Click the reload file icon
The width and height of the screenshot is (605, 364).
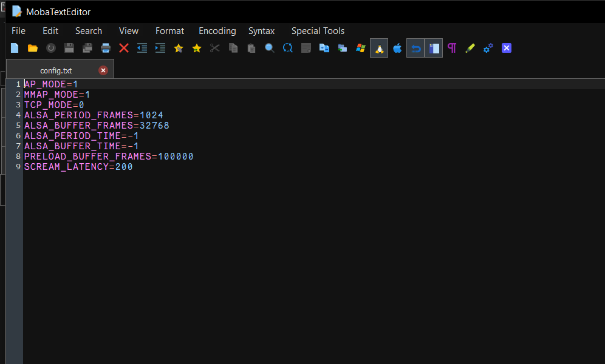(x=51, y=48)
